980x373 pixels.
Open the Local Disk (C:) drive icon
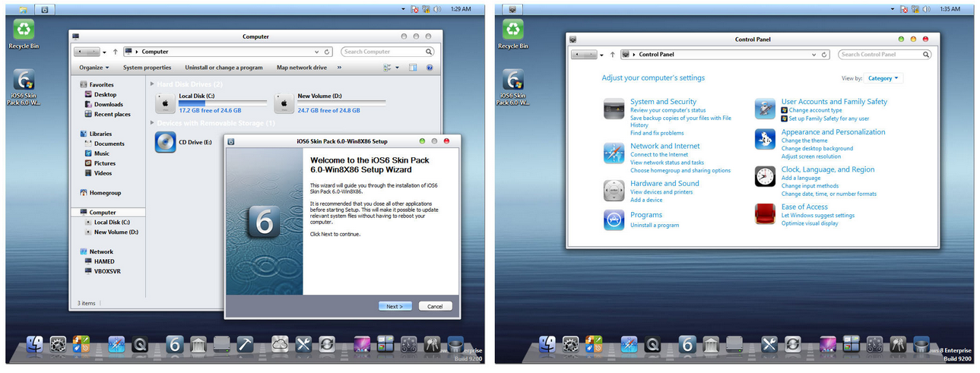point(165,103)
